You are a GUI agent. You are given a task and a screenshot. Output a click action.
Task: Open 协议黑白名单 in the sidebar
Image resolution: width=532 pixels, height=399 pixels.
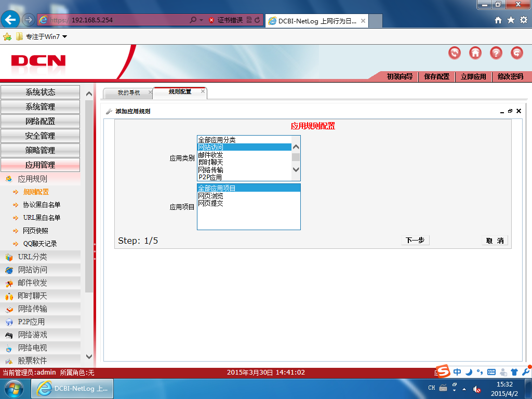tap(42, 205)
